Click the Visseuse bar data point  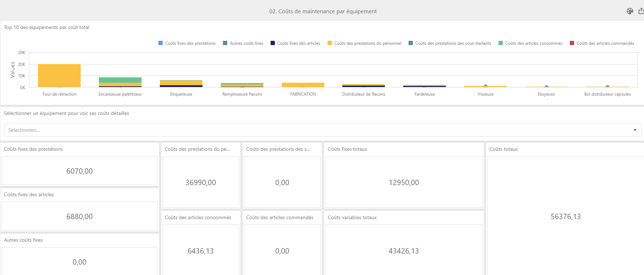(485, 86)
